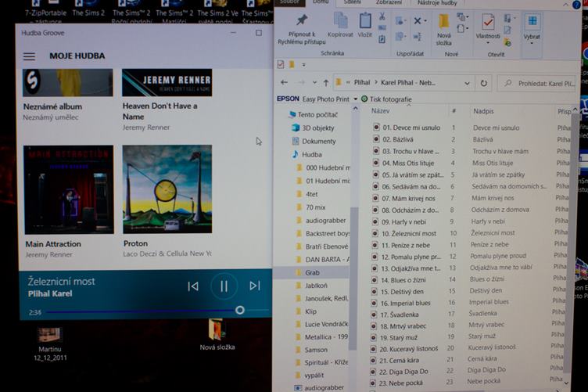Expand address bar history dropdown
Image resolution: width=588 pixels, height=392 pixels.
pos(467,83)
